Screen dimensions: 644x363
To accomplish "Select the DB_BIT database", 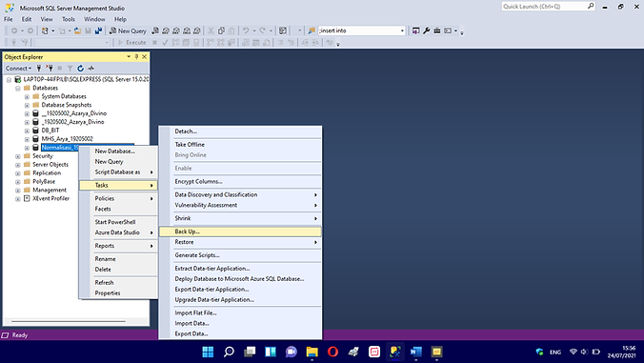I will [x=50, y=131].
